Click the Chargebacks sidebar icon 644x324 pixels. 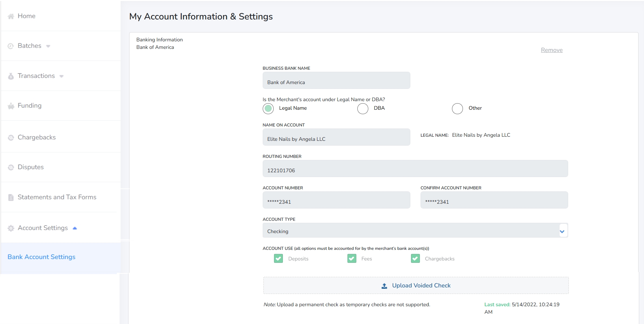[x=11, y=138]
